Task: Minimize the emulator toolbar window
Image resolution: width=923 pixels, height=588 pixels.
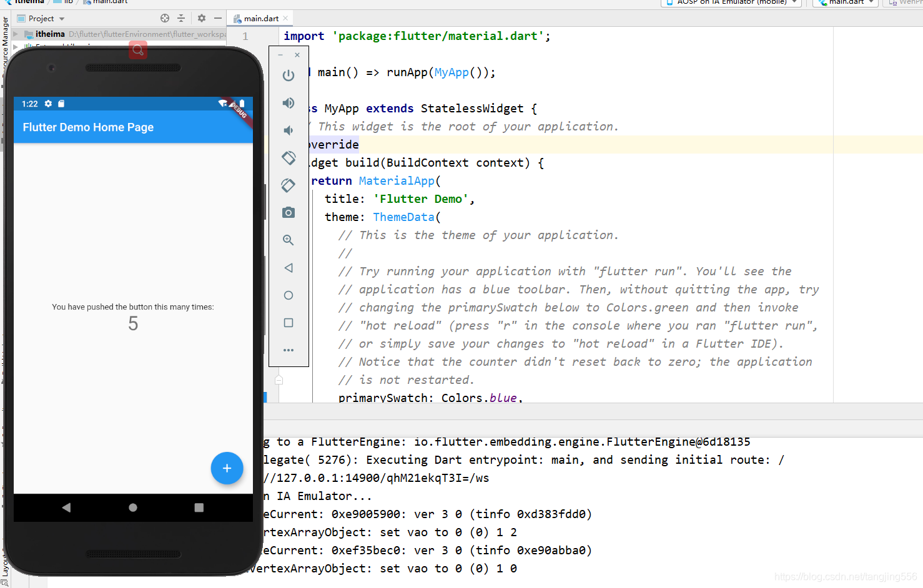Action: coord(280,55)
